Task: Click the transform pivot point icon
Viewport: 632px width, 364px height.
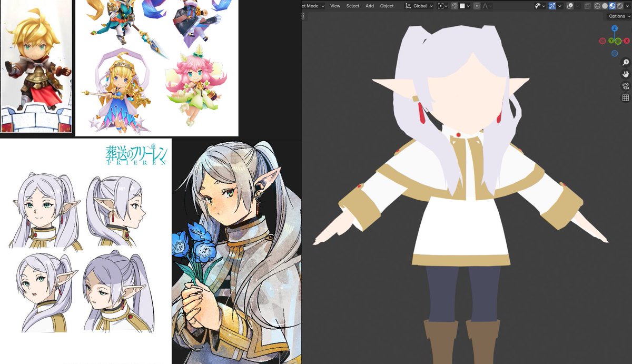Action: click(440, 6)
